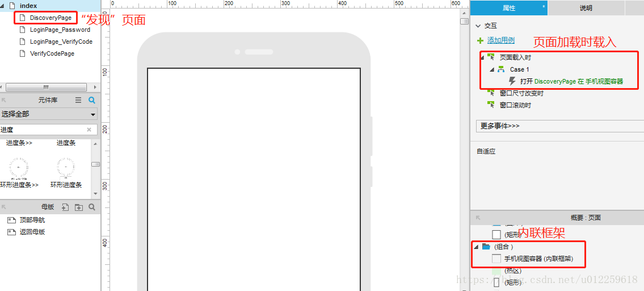Clear the 进度 search text
This screenshot has height=291, width=644.
pos(89,130)
